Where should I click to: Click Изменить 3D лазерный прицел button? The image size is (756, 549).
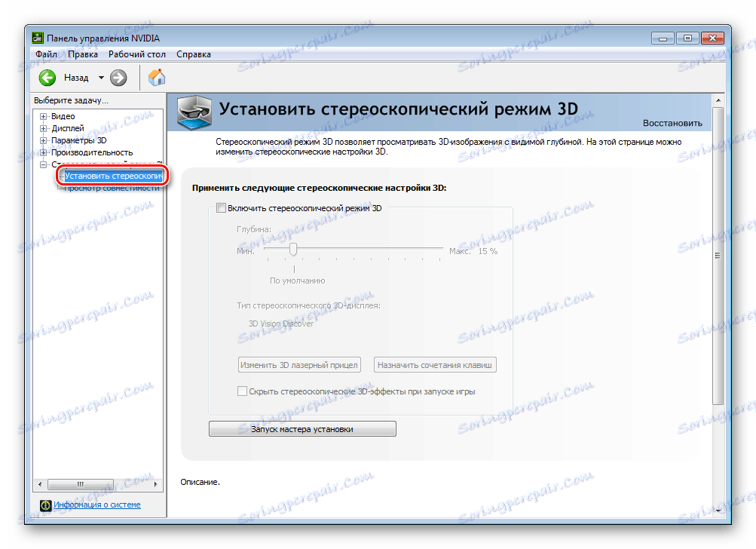tap(299, 365)
